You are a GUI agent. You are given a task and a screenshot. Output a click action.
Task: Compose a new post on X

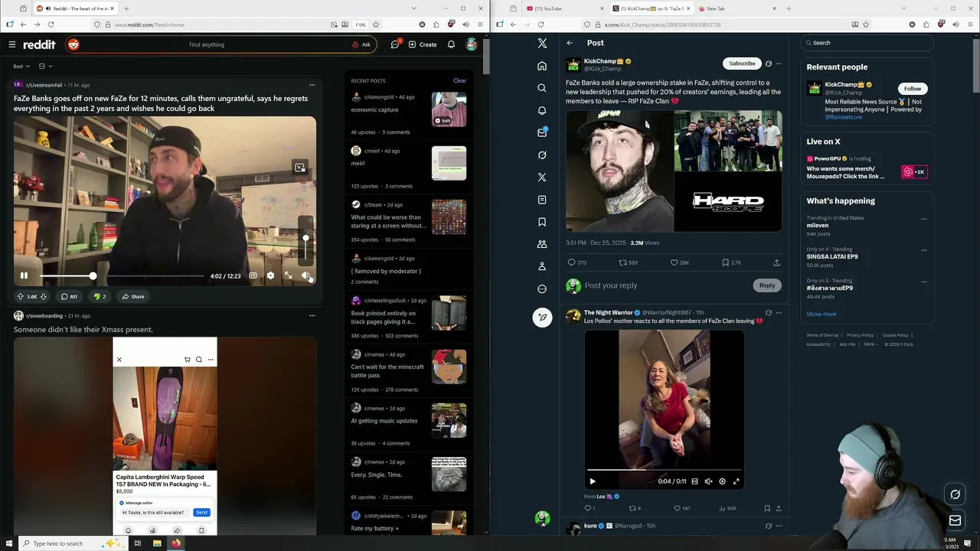click(x=542, y=317)
